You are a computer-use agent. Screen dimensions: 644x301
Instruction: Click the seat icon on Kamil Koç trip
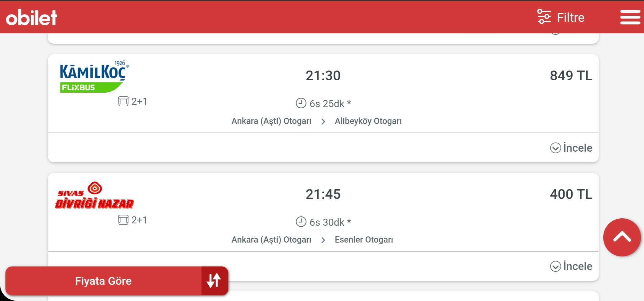123,101
